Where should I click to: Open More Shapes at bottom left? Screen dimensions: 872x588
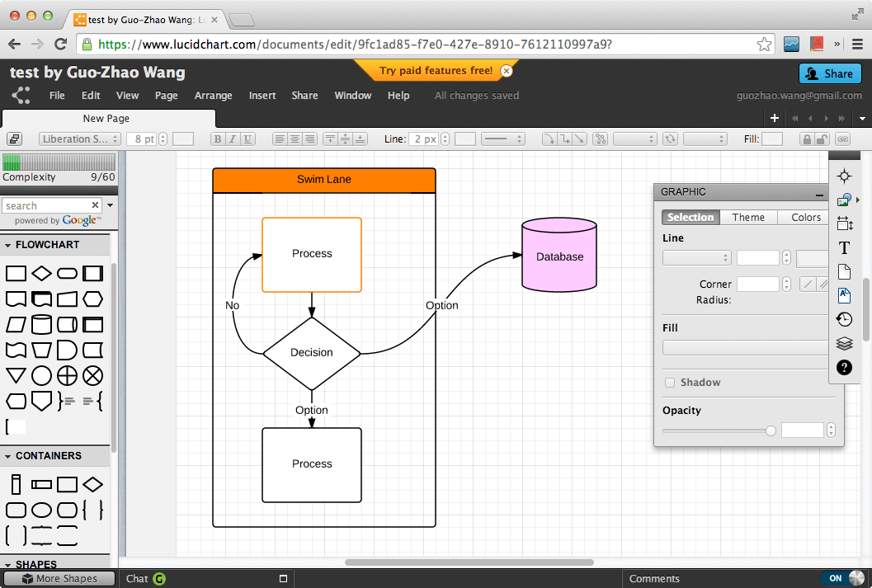pos(59,578)
